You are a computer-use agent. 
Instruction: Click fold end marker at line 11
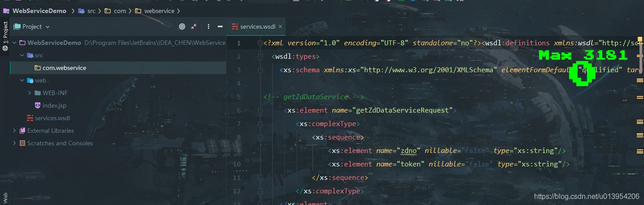260,178
